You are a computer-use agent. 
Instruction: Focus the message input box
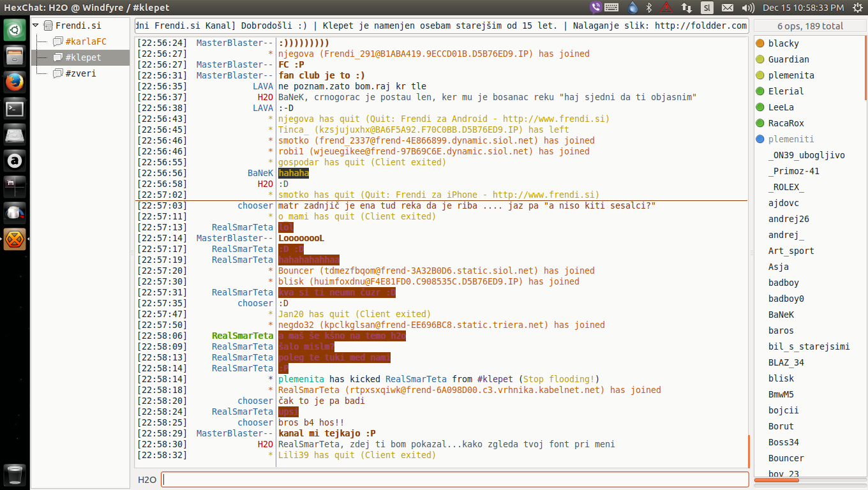tap(454, 480)
